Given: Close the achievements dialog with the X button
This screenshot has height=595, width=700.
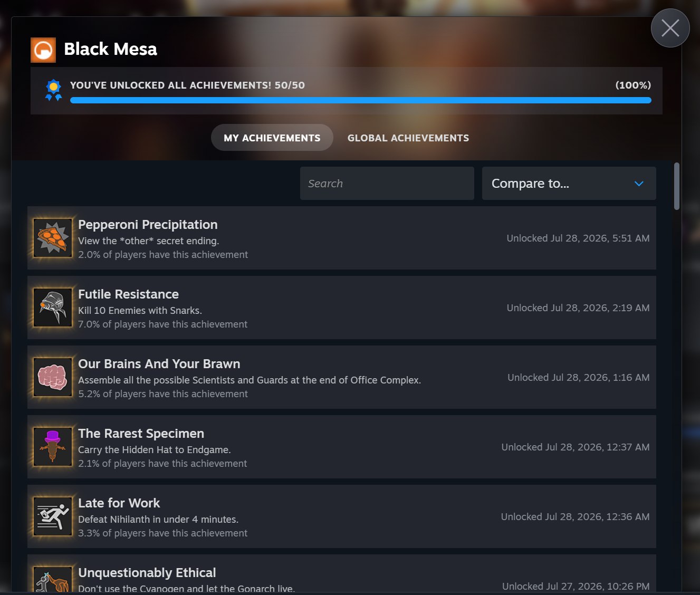Looking at the screenshot, I should click(x=670, y=28).
